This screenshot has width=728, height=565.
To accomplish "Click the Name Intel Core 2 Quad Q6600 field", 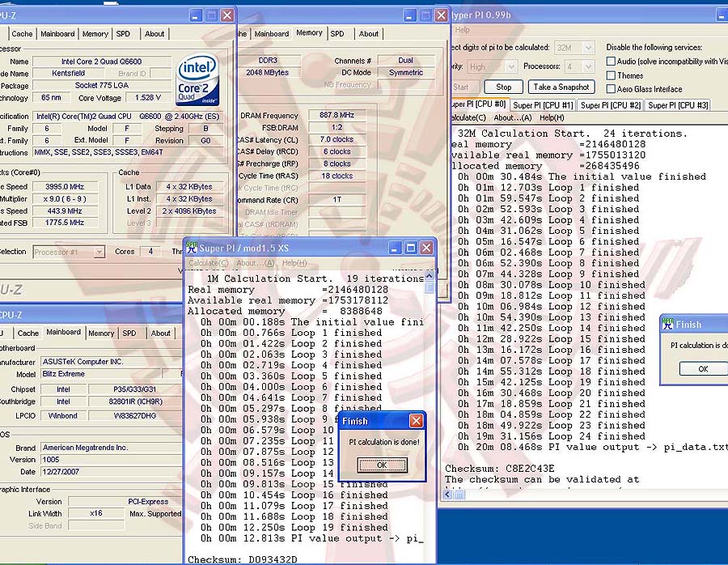I will (x=102, y=62).
